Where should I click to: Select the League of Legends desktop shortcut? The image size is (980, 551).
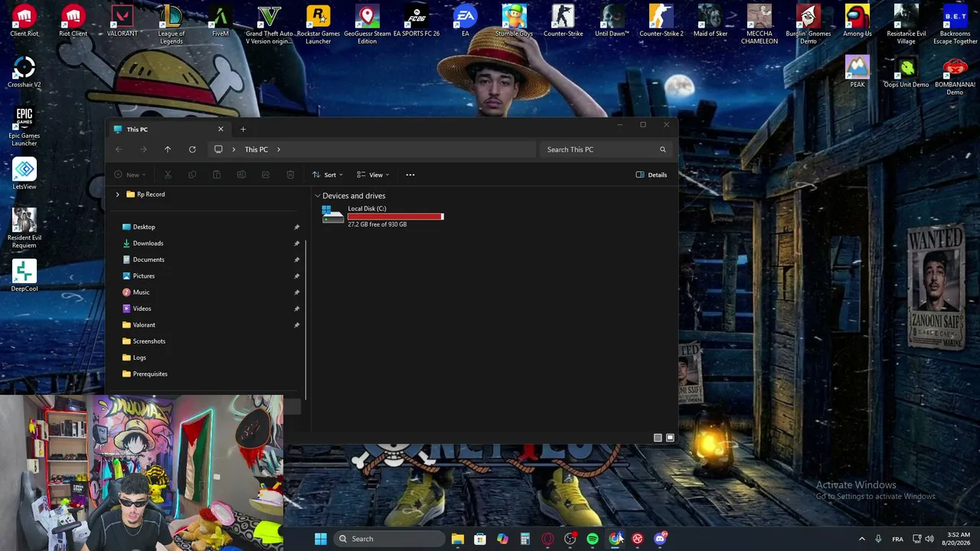pyautogui.click(x=171, y=25)
